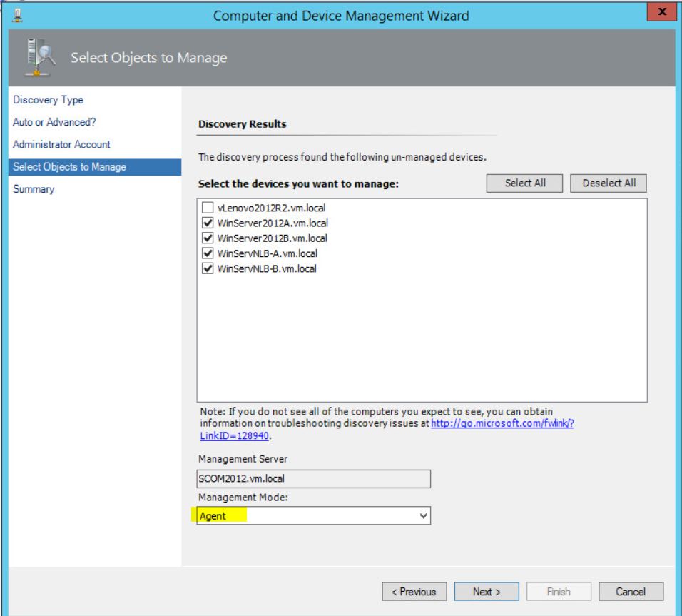Screen dimensions: 682x616
Task: Click Select Objects to Manage step
Action: click(x=69, y=167)
